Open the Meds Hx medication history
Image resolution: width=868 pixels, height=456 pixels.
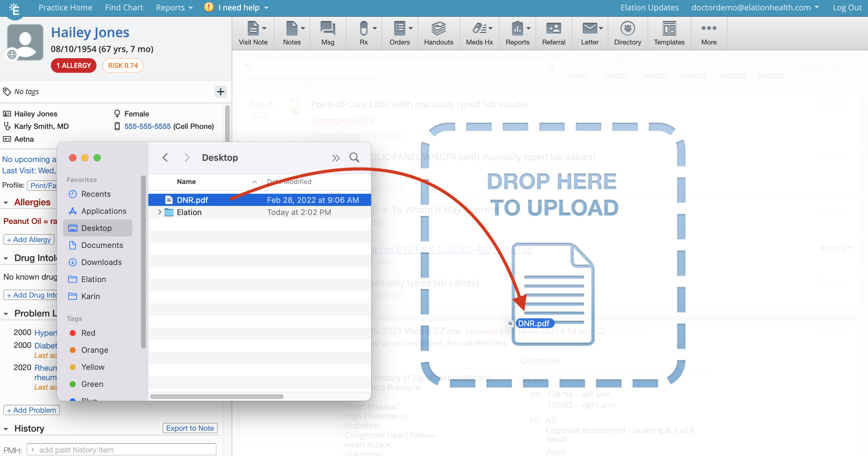(479, 32)
